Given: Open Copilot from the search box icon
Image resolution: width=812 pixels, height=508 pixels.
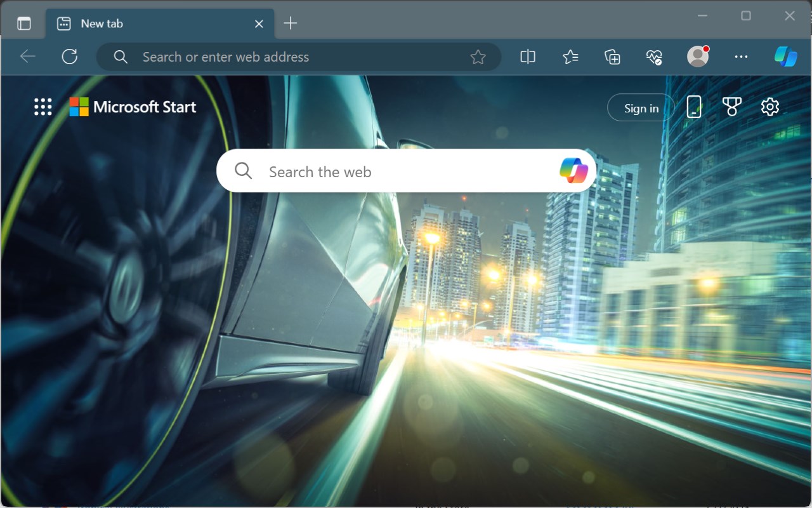Looking at the screenshot, I should point(573,171).
